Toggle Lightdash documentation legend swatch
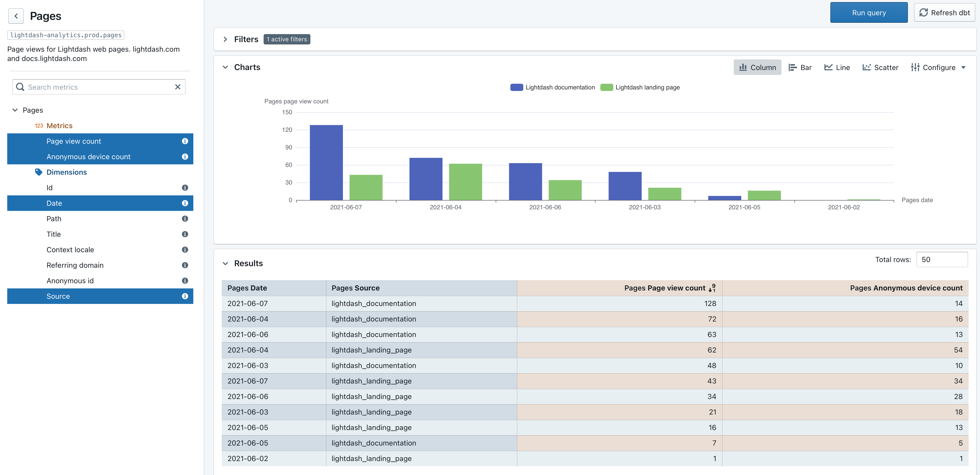 (x=517, y=87)
